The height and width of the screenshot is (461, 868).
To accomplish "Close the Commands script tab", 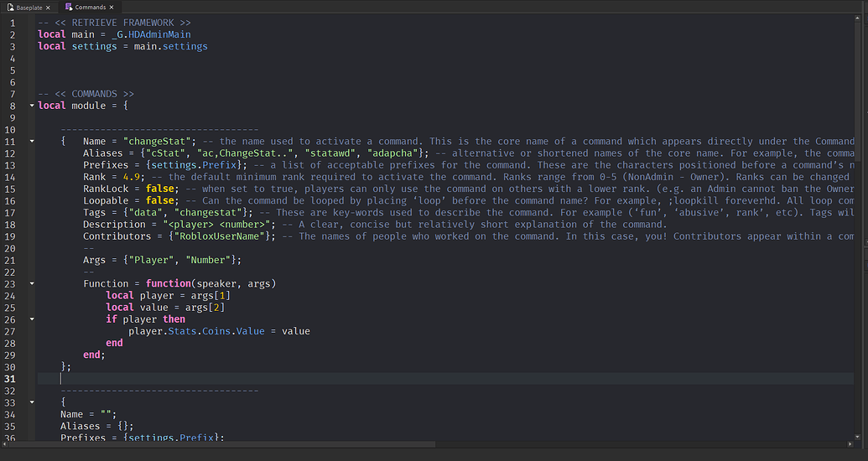I will (x=112, y=7).
